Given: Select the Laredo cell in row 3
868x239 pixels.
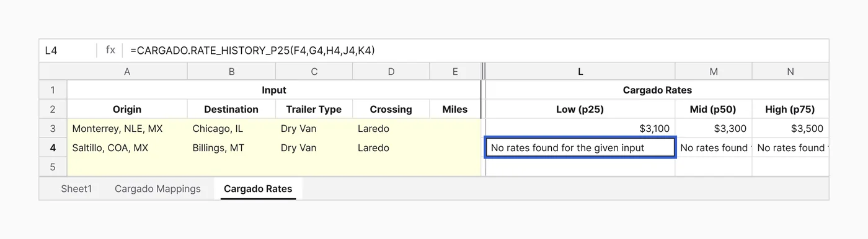Looking at the screenshot, I should coord(391,129).
